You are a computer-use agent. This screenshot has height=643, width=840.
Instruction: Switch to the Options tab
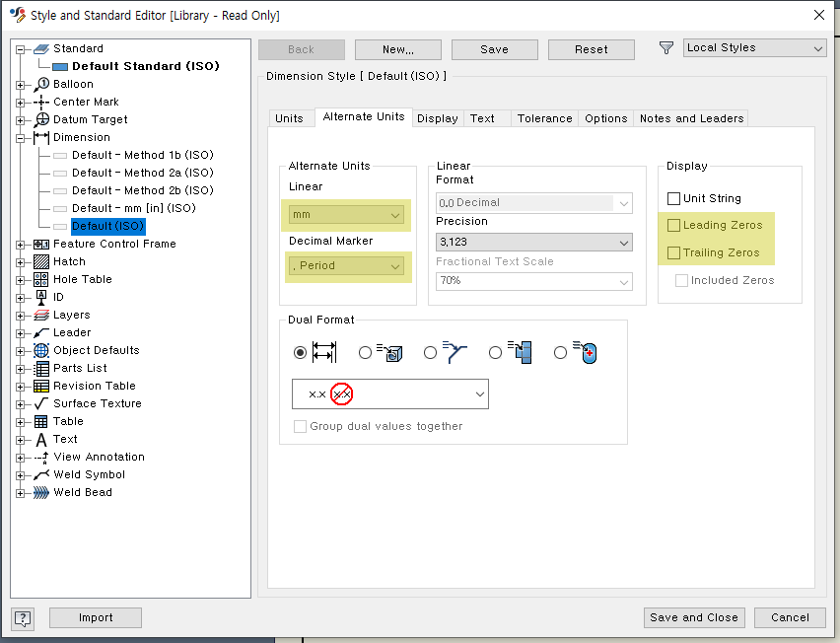click(606, 118)
